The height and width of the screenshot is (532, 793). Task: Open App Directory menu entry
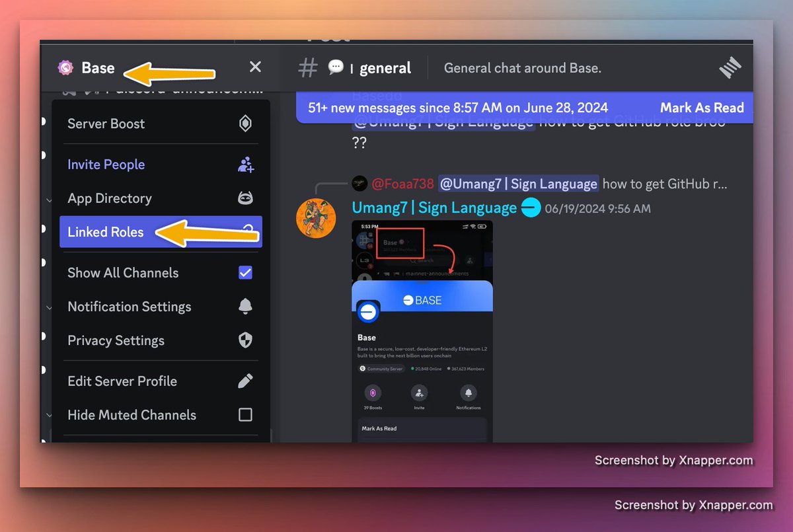[x=161, y=198]
